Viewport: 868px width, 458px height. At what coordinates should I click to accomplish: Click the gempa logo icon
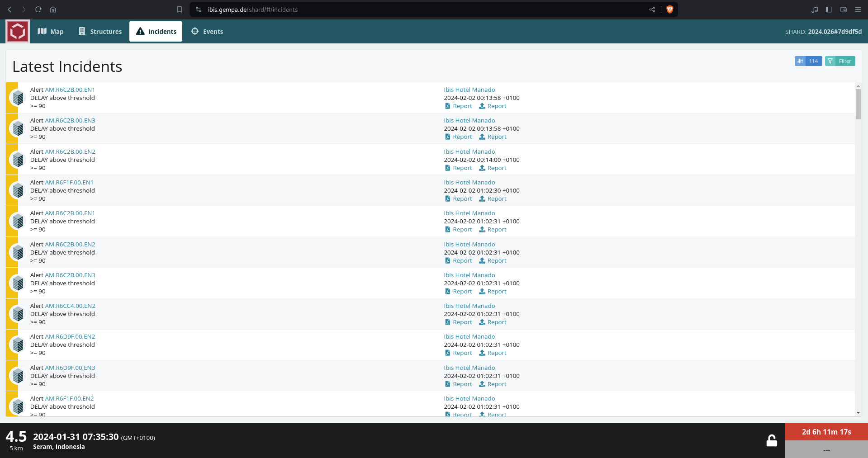click(18, 32)
